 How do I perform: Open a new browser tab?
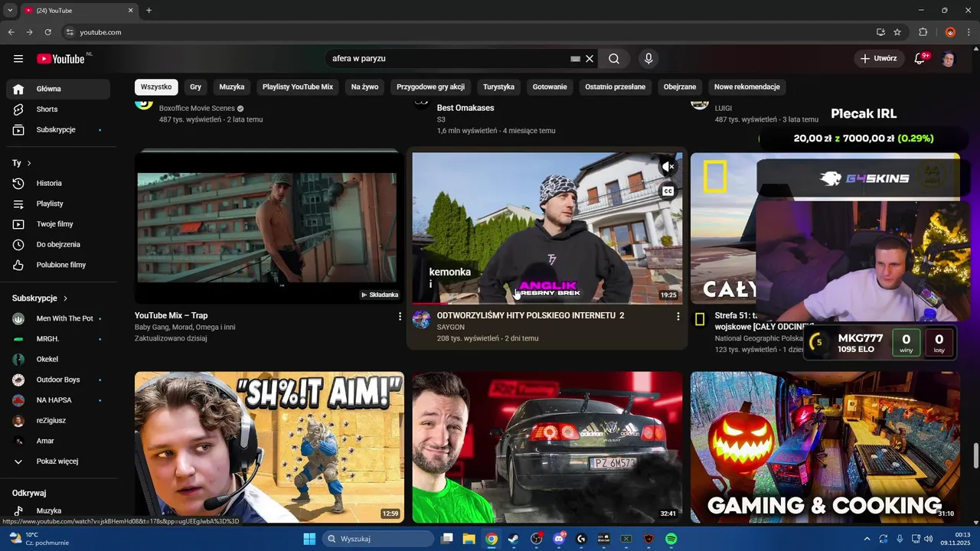click(149, 11)
